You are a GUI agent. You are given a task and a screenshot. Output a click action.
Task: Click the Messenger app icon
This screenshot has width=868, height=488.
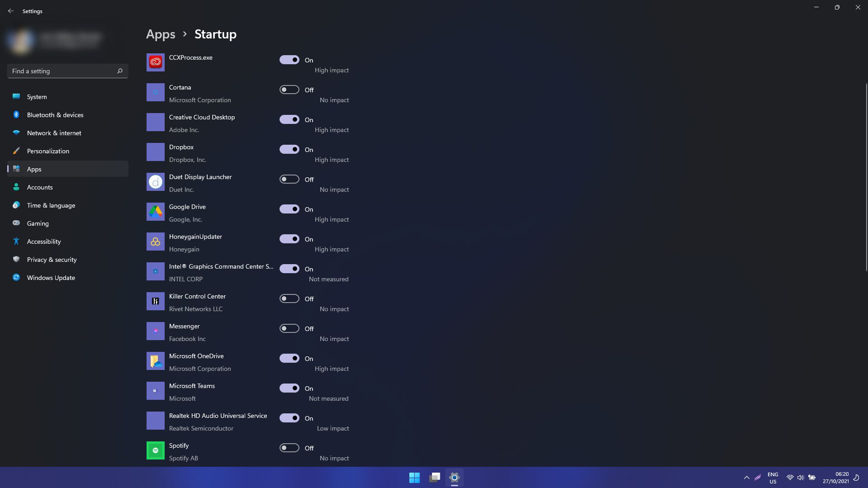(155, 331)
